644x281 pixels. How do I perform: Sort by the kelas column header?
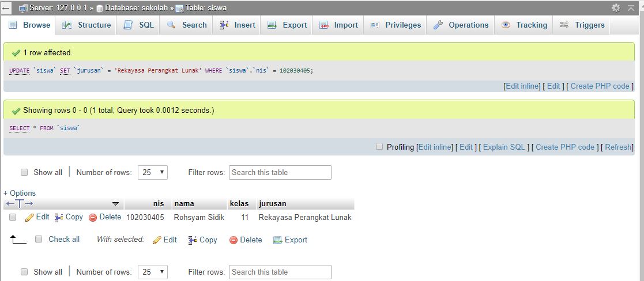point(239,203)
